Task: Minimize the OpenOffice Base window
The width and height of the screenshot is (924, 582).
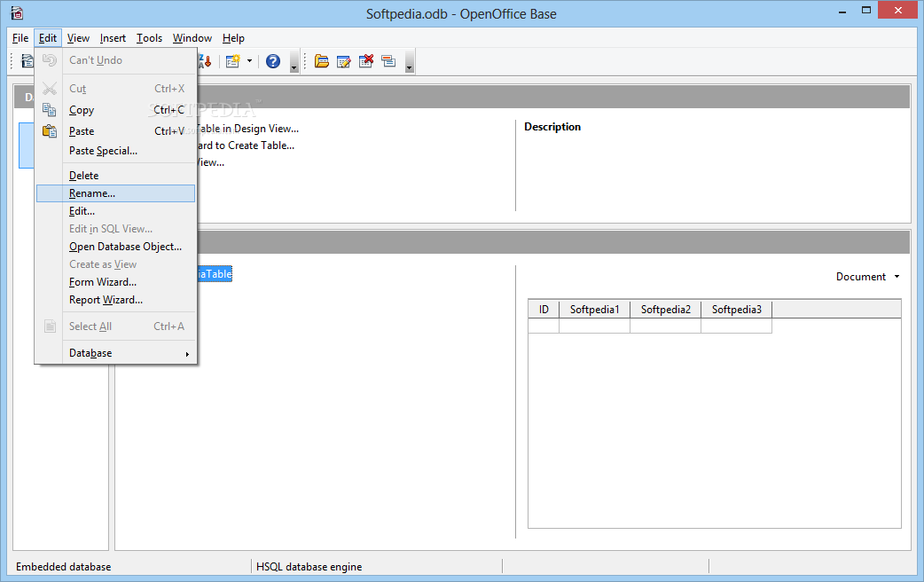Action: tap(842, 11)
